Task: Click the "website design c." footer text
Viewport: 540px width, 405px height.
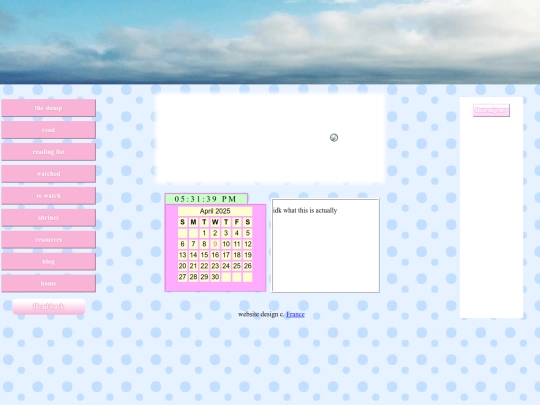Action: [261, 314]
